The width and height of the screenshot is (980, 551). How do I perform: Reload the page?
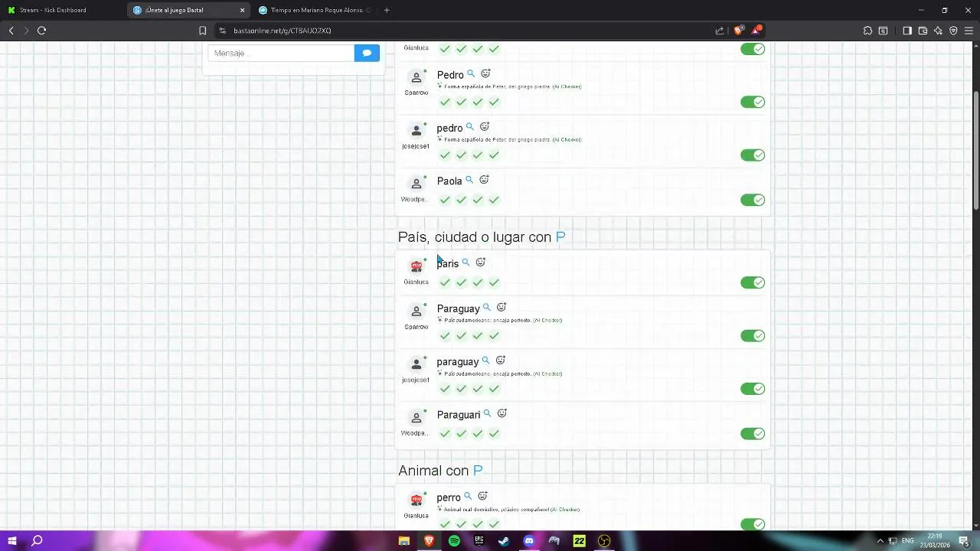(x=41, y=31)
